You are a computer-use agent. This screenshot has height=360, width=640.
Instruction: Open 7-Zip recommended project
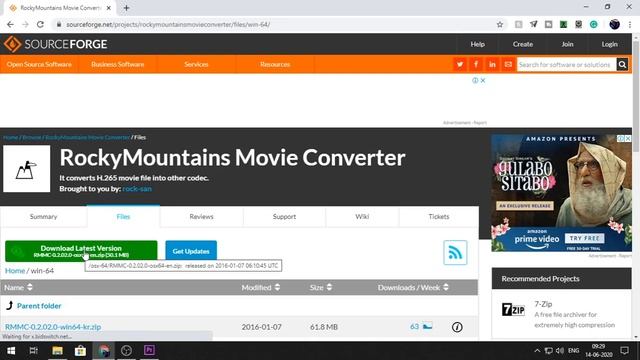543,304
